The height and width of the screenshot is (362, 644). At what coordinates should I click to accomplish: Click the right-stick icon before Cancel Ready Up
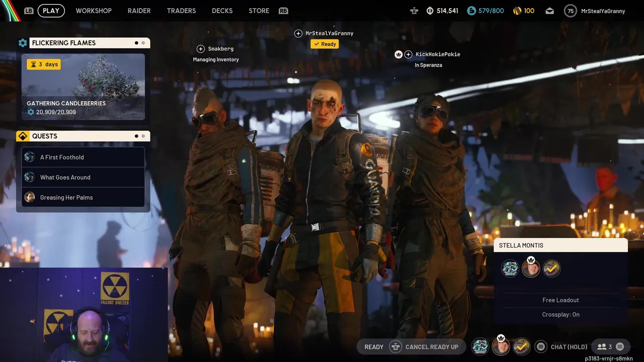(395, 347)
